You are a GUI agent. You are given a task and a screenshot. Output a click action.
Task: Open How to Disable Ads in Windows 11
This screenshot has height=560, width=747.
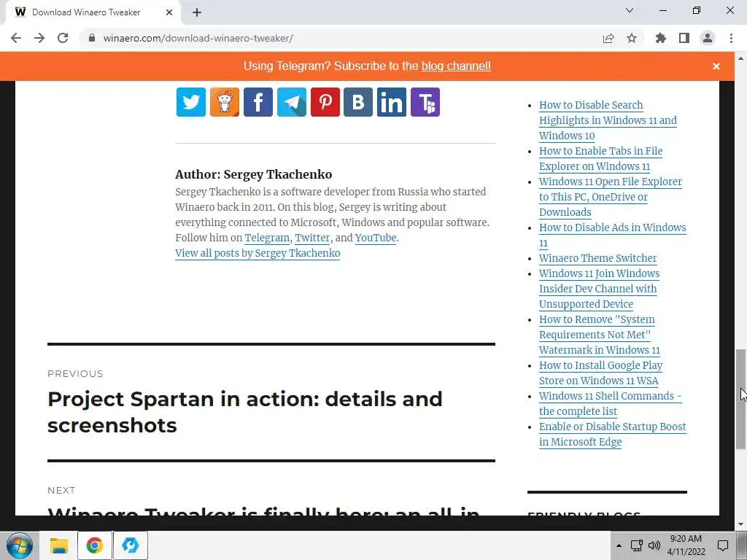pyautogui.click(x=613, y=235)
